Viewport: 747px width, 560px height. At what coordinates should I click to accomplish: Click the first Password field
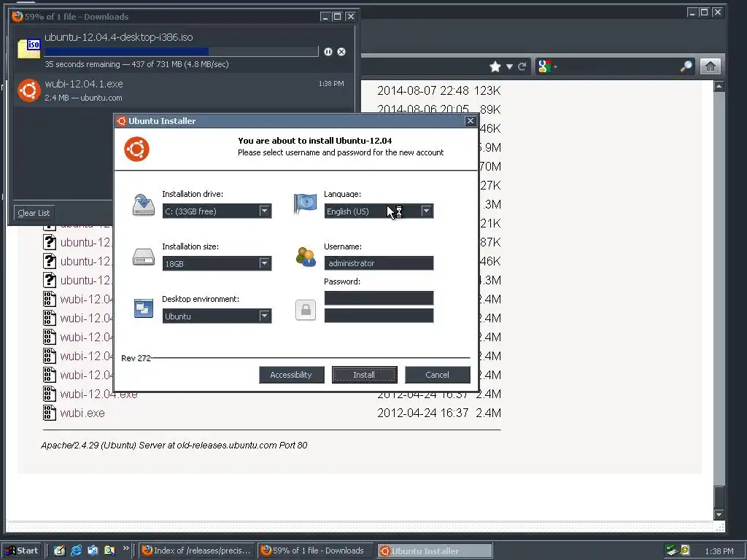pos(379,298)
